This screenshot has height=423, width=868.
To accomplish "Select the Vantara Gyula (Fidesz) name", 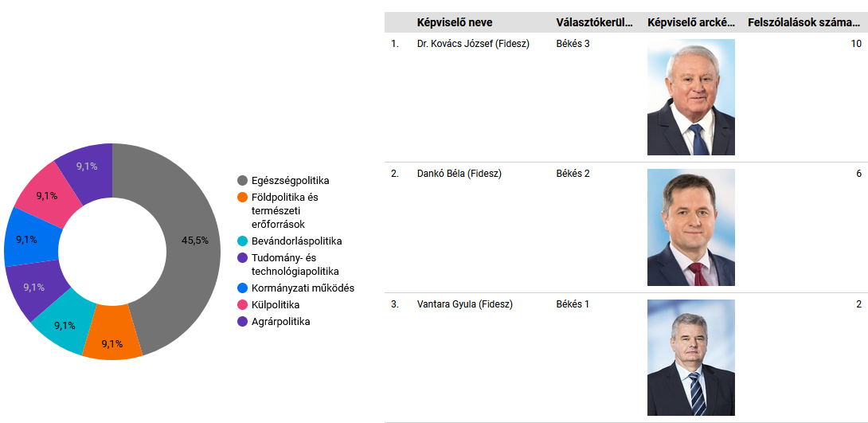I will click(x=464, y=304).
